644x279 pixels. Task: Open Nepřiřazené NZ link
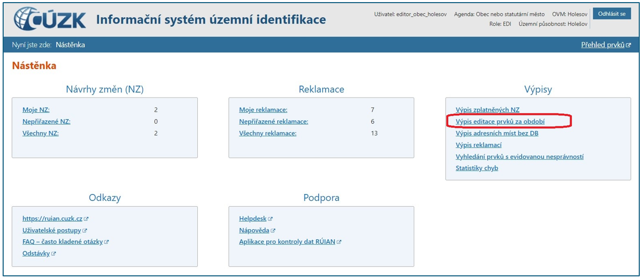pos(46,122)
